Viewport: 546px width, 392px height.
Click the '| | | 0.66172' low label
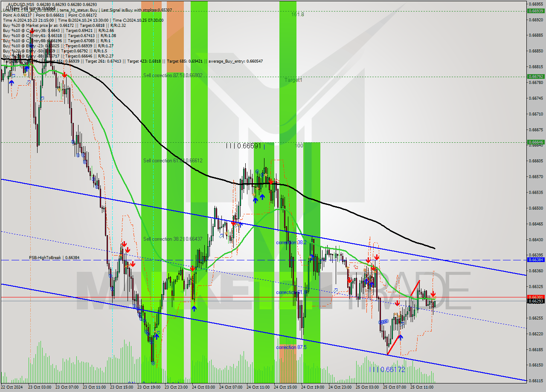pyautogui.click(x=387, y=369)
